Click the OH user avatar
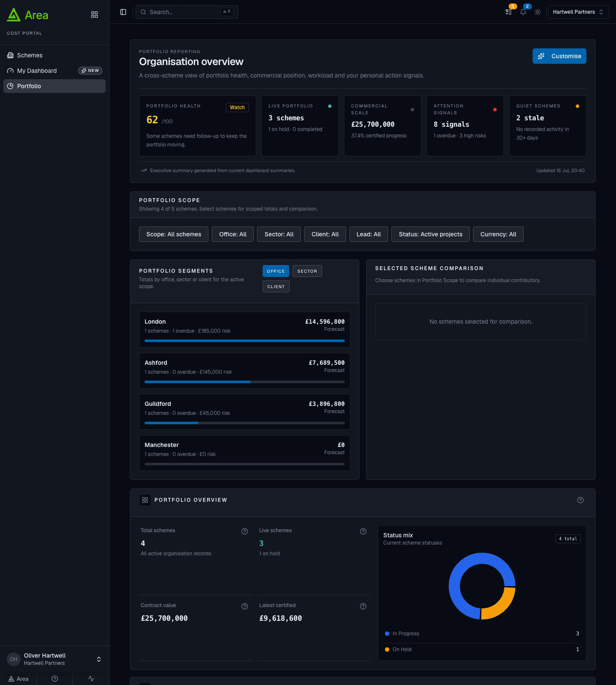 click(14, 659)
